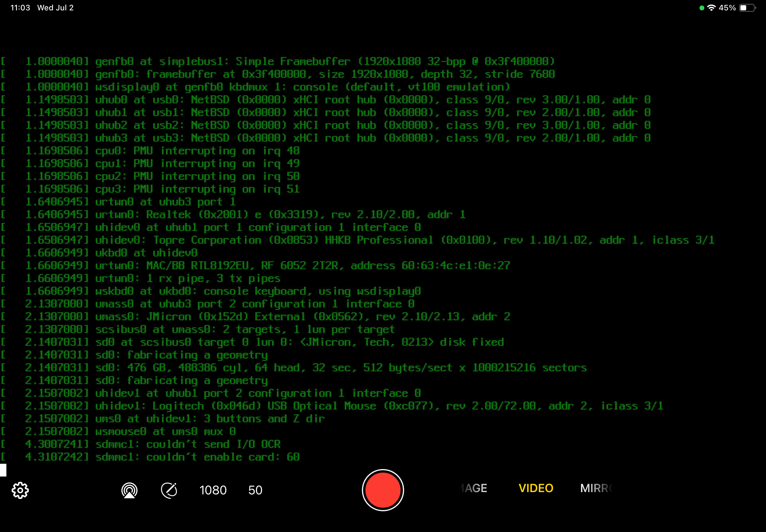Screen dimensions: 766x532
Task: Open the settings gear
Action: pos(20,490)
